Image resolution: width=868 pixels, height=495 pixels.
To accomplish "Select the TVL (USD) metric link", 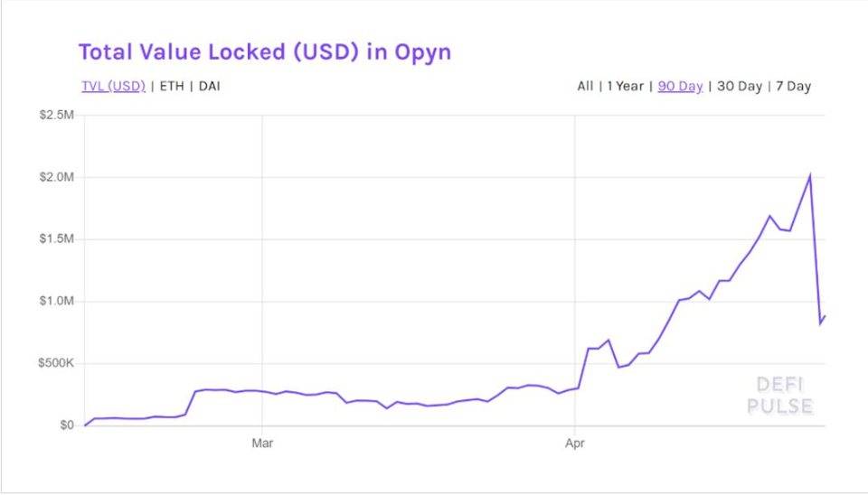I will pos(114,87).
